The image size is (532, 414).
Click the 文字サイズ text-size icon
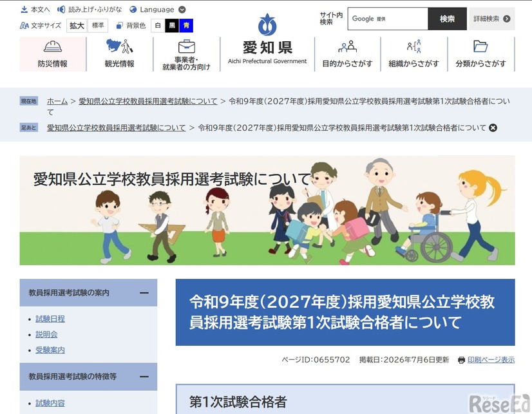coord(24,25)
